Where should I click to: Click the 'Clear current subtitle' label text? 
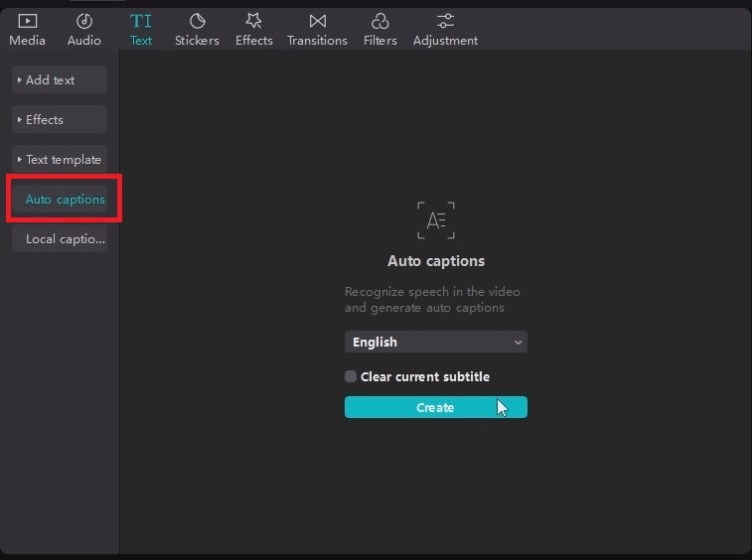[x=425, y=377]
